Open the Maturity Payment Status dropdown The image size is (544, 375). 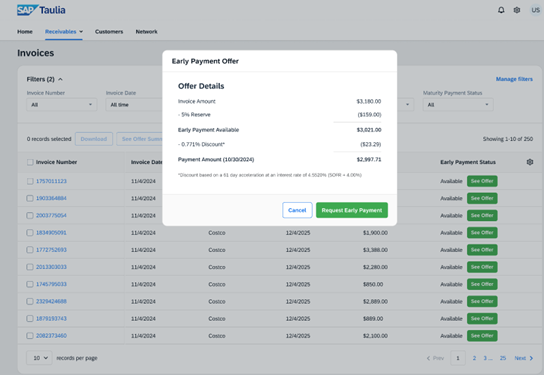point(458,104)
